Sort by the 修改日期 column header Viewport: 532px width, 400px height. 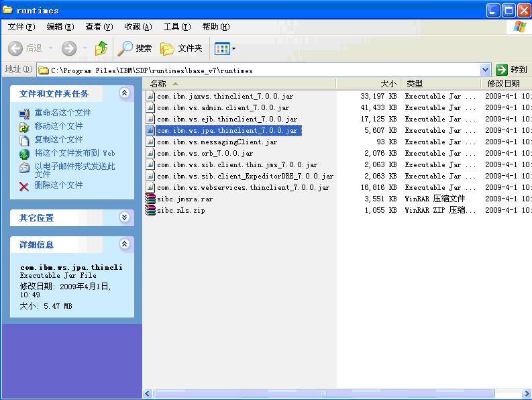pos(507,83)
